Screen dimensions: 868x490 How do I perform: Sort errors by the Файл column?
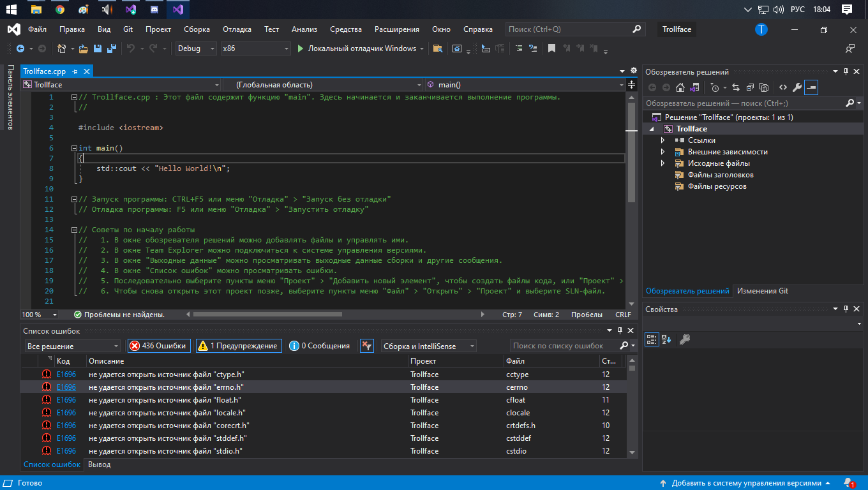pyautogui.click(x=551, y=361)
